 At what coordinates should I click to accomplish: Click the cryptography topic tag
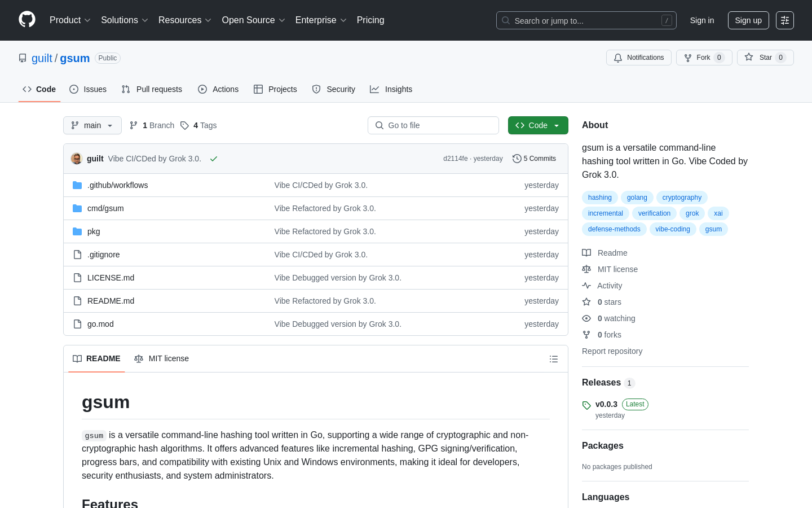(x=682, y=198)
